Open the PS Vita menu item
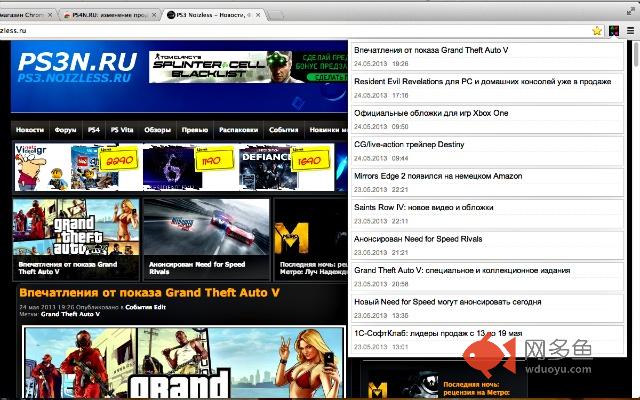 click(x=122, y=130)
